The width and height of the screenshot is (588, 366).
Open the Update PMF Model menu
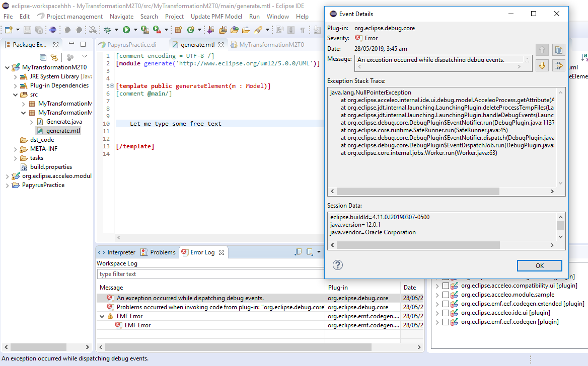coord(216,17)
